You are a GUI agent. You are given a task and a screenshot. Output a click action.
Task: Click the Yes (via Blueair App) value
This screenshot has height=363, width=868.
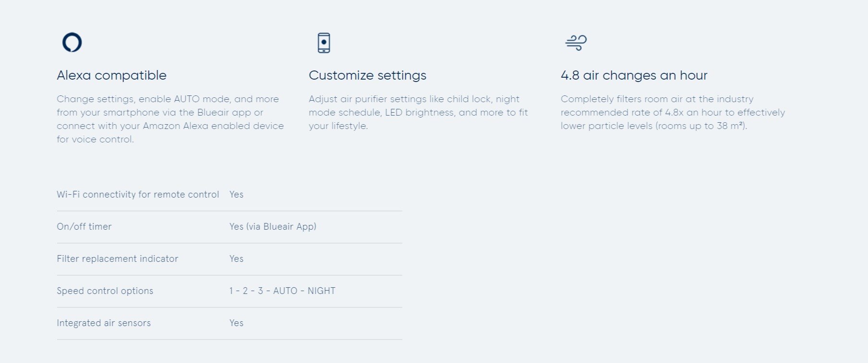coord(273,226)
